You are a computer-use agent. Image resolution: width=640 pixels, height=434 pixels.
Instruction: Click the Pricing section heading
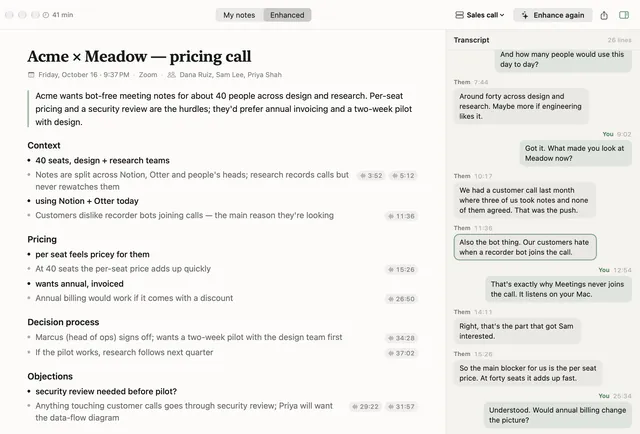click(x=42, y=239)
